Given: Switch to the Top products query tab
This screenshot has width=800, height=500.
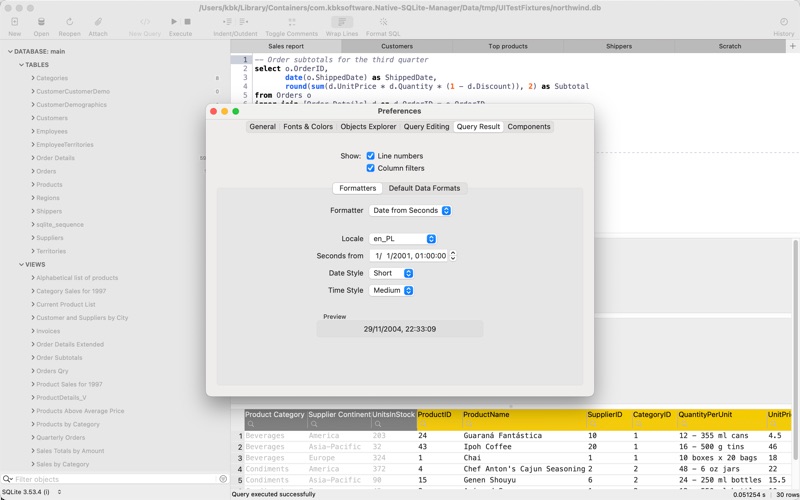Looking at the screenshot, I should click(x=508, y=46).
